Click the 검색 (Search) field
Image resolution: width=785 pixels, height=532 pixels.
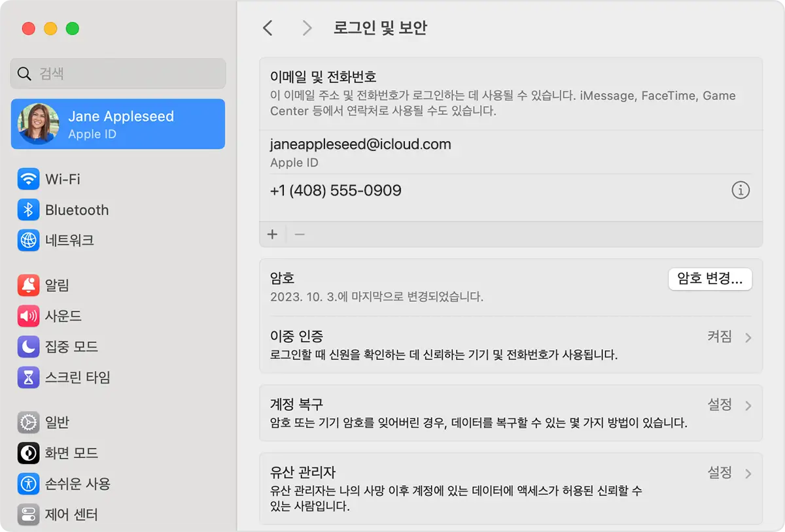tap(118, 74)
